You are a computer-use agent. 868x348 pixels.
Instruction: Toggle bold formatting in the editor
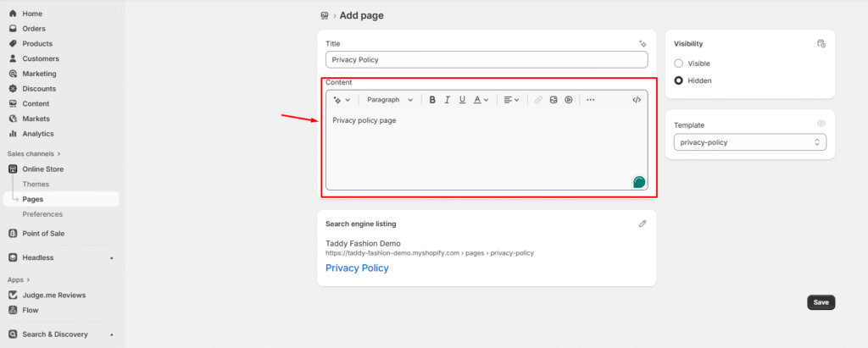click(x=432, y=100)
